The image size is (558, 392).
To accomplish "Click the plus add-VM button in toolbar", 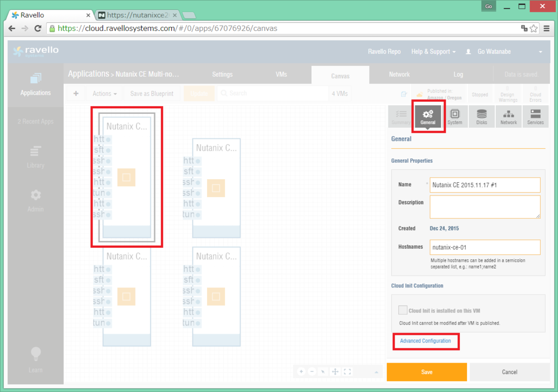I will 76,94.
